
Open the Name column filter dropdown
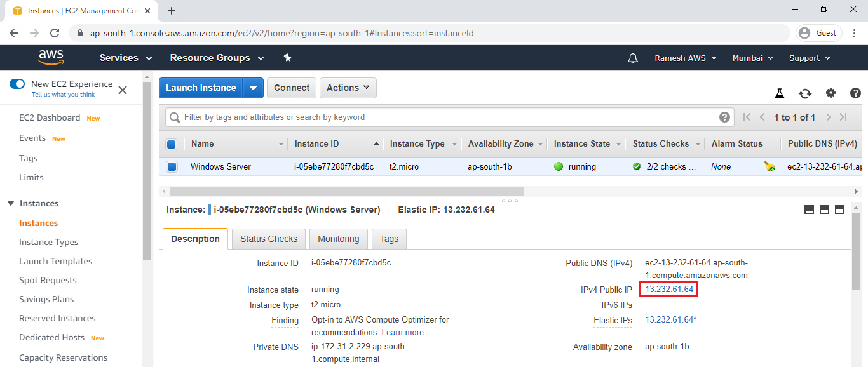281,145
